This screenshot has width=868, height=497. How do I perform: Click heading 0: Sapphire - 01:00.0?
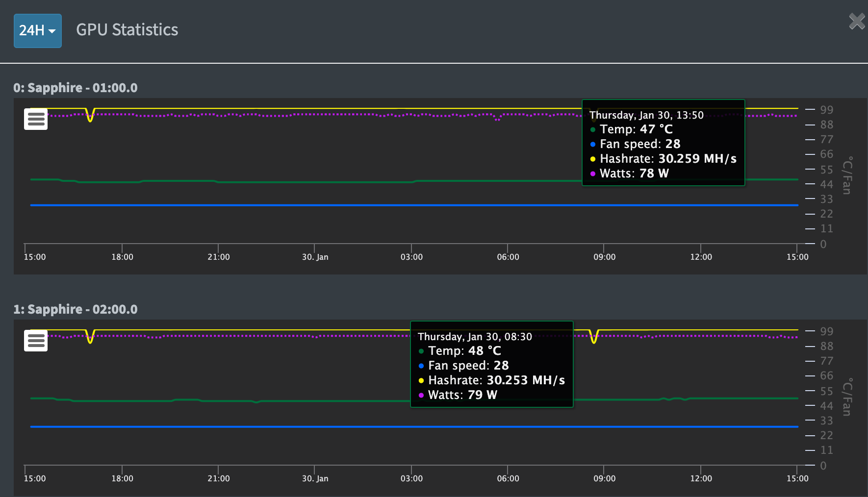[76, 88]
